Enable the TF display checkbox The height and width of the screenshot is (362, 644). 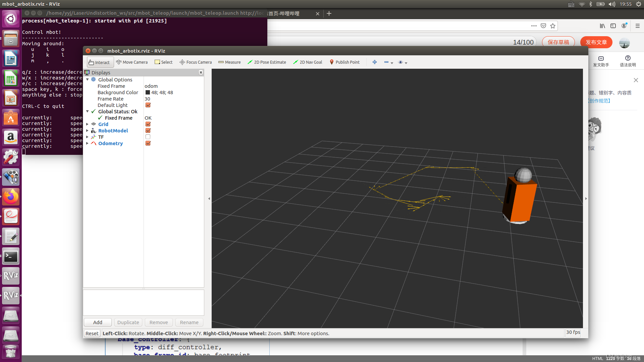(148, 137)
